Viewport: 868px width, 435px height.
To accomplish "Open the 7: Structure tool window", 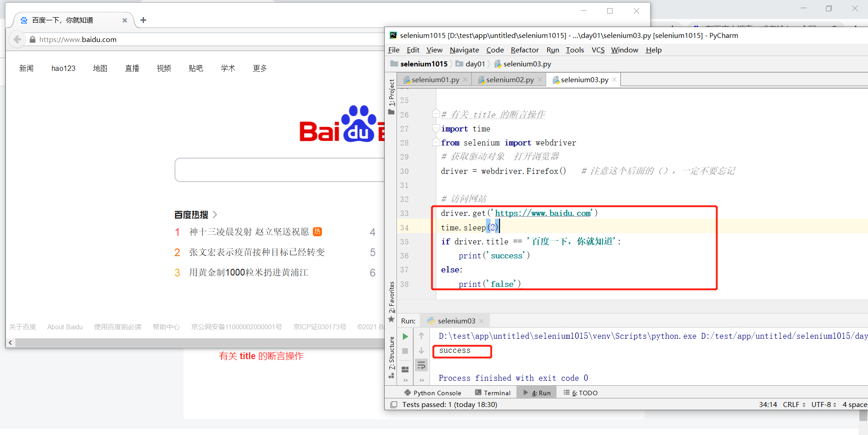I will click(392, 353).
